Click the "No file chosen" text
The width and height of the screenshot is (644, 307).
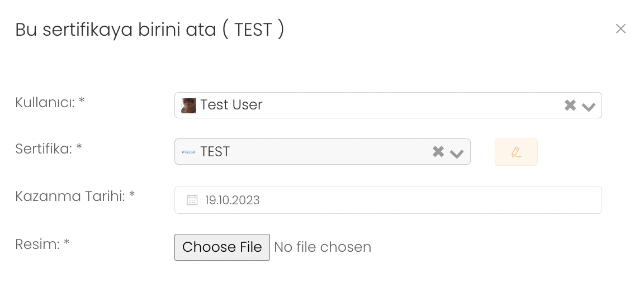coord(323,247)
